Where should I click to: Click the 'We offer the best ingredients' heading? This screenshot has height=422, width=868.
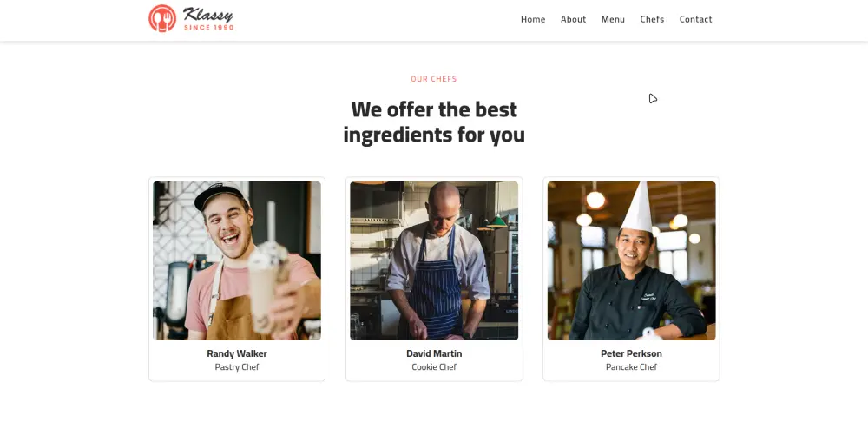click(434, 122)
